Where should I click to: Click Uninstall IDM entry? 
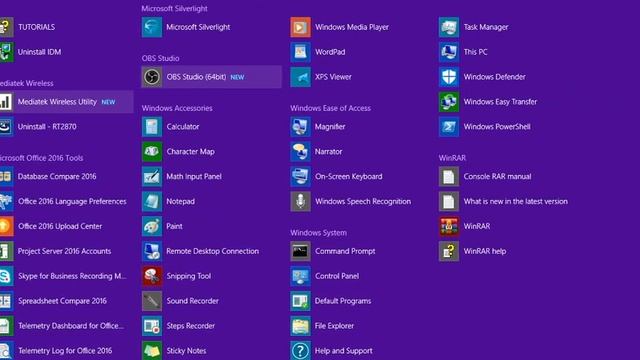(x=31, y=52)
